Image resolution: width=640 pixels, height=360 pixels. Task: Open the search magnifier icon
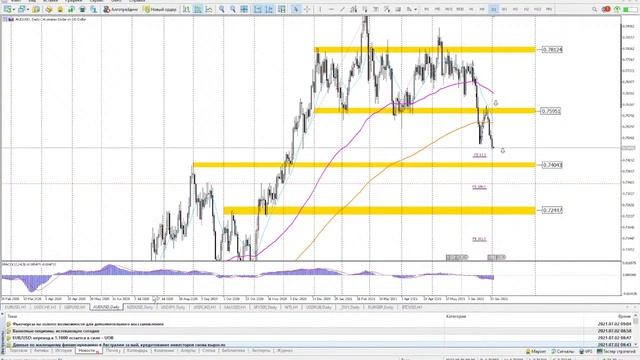[595, 9]
